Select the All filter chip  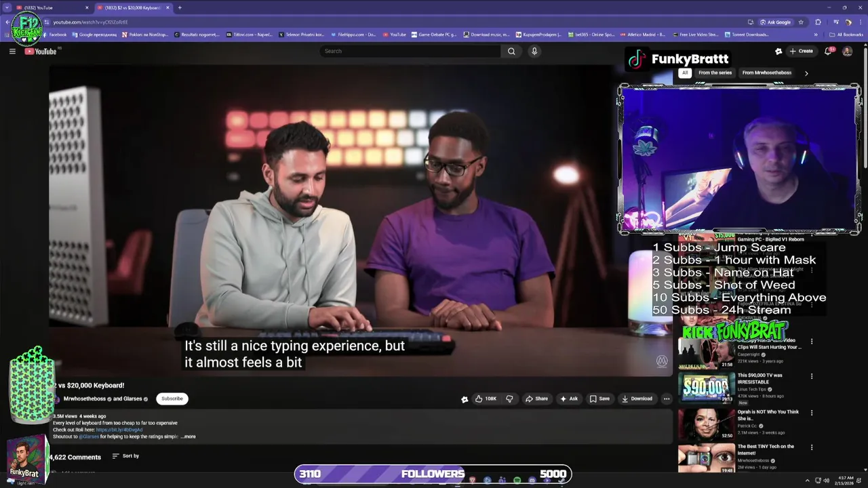click(x=685, y=73)
